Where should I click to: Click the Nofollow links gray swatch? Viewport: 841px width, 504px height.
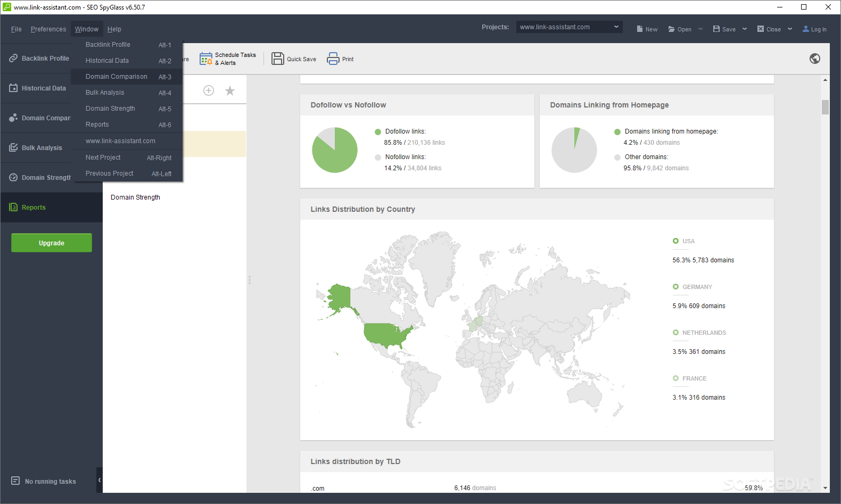378,157
